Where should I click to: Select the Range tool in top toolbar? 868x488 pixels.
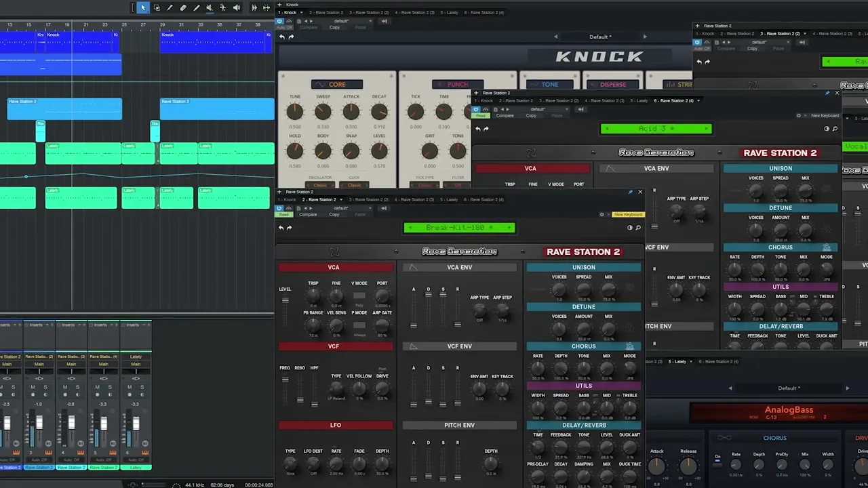[157, 7]
